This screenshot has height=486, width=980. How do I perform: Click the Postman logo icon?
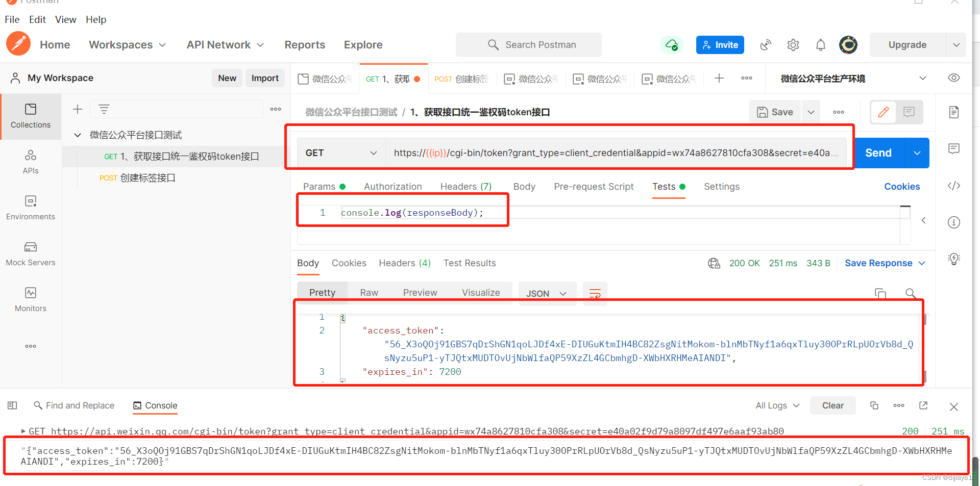pos(18,44)
